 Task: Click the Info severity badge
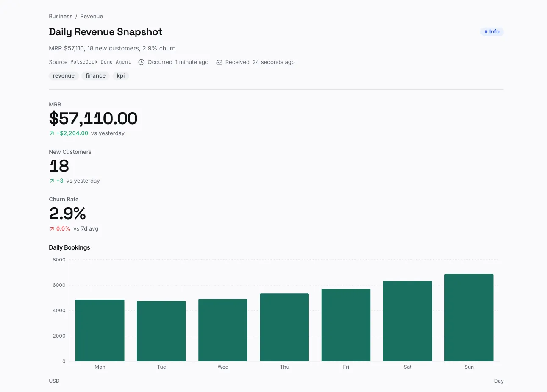pos(491,32)
